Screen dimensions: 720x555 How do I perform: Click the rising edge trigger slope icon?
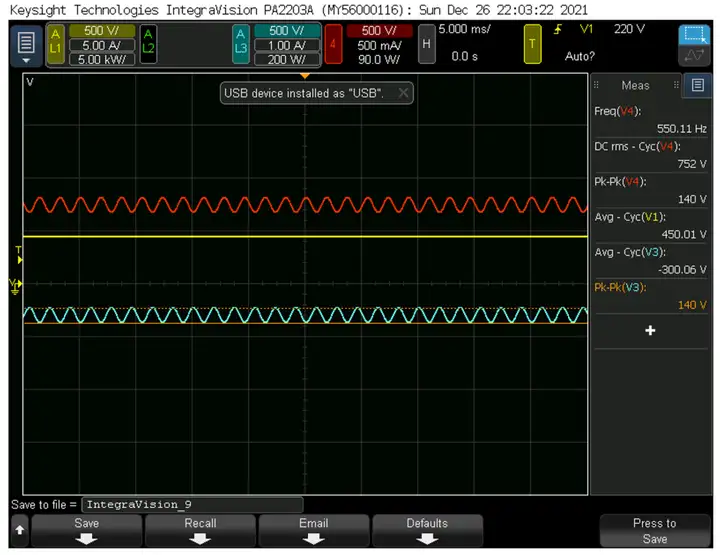coord(557,30)
